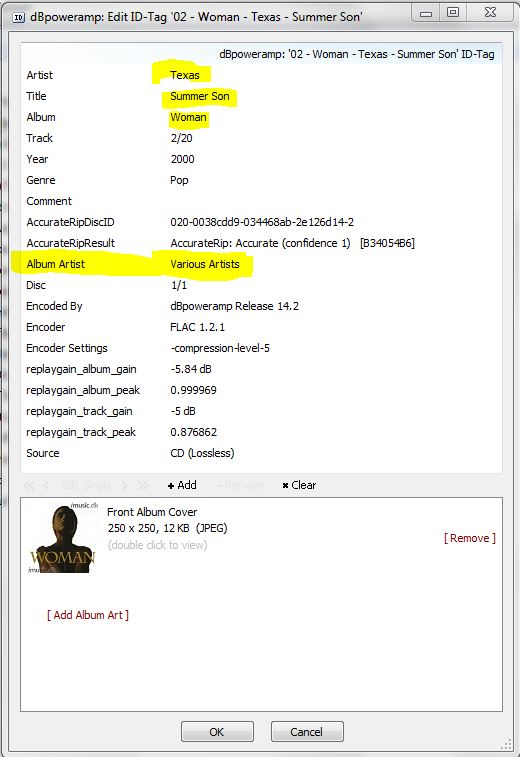Select the Source value CD (Lossless)
This screenshot has width=520, height=757.
click(x=202, y=453)
